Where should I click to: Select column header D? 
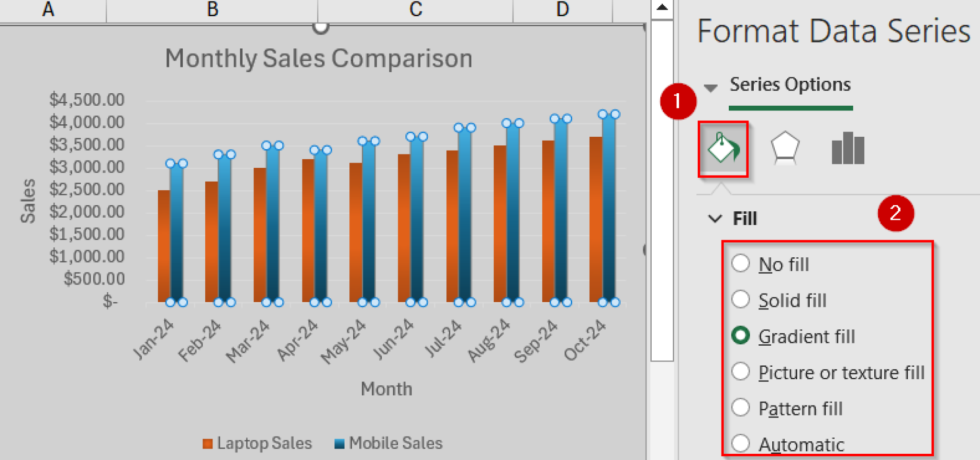tap(563, 9)
